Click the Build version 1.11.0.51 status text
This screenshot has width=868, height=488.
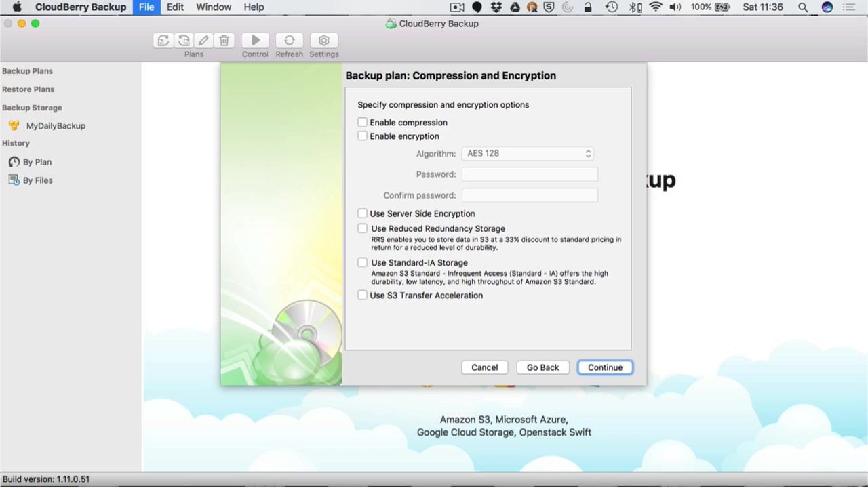[46, 479]
